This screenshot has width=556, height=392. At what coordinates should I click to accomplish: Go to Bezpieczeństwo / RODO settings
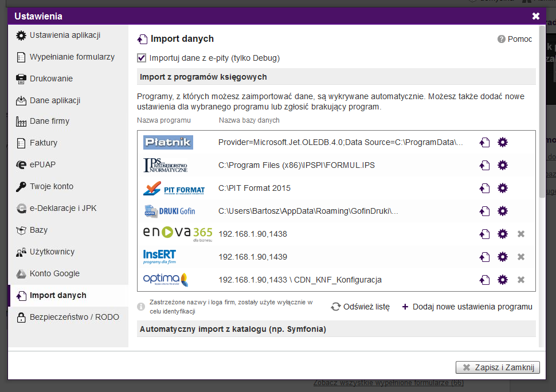pos(74,317)
